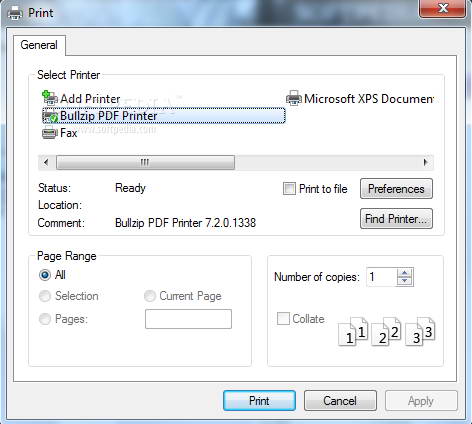Click the Add Printer icon
Screen dimensions: 472x424
tap(50, 98)
